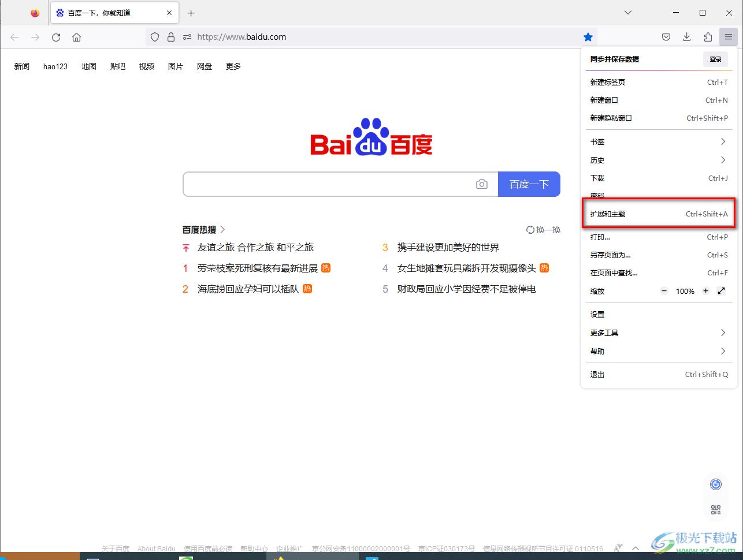The height and width of the screenshot is (560, 743).
Task: Open 设置 settings from menu
Action: 659,314
